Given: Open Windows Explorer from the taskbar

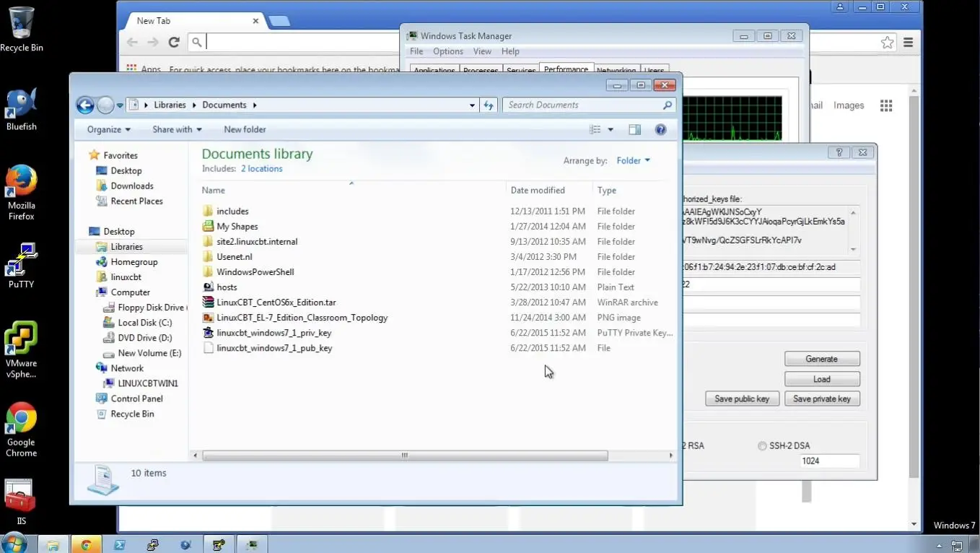Looking at the screenshot, I should click(x=53, y=545).
